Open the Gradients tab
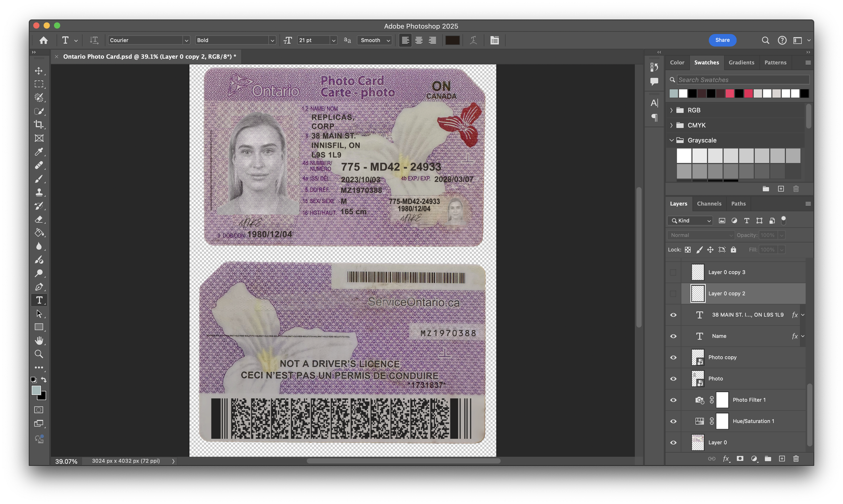 coord(741,62)
